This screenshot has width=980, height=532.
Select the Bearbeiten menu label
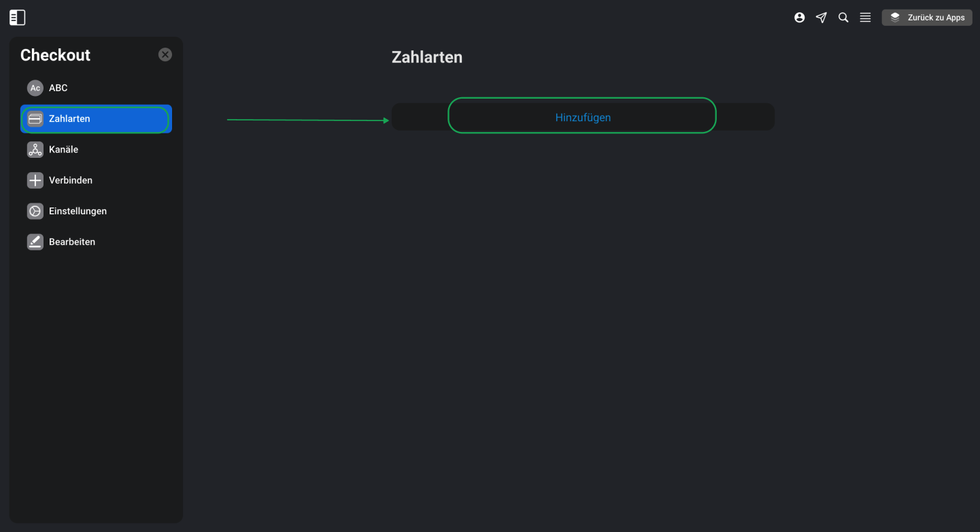[x=72, y=242]
